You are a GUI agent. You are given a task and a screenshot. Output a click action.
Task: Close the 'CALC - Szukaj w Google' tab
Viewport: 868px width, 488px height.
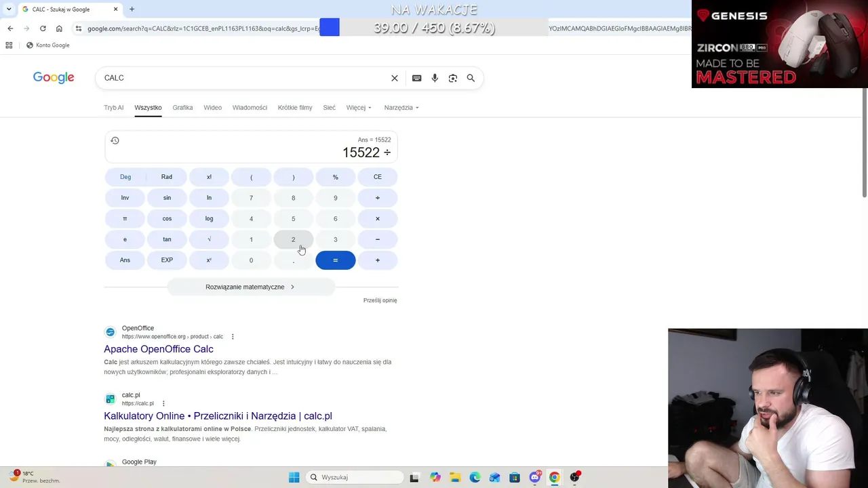tap(115, 9)
